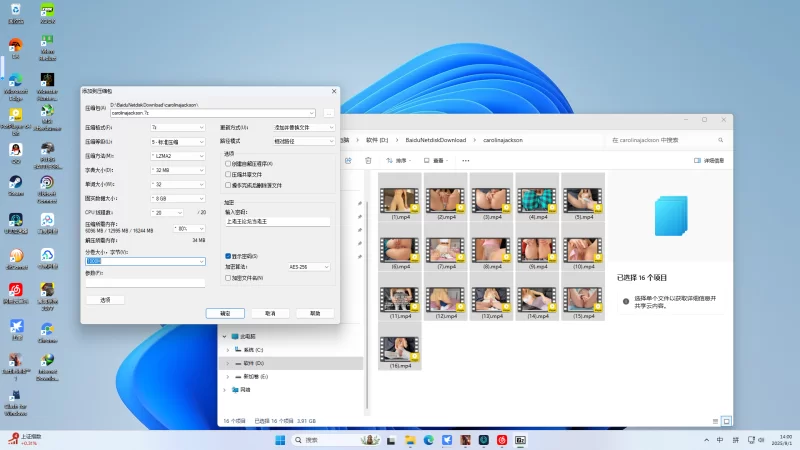This screenshot has height=450, width=800.
Task: Open the compression method dropdown showing LZMA2
Action: 178,156
